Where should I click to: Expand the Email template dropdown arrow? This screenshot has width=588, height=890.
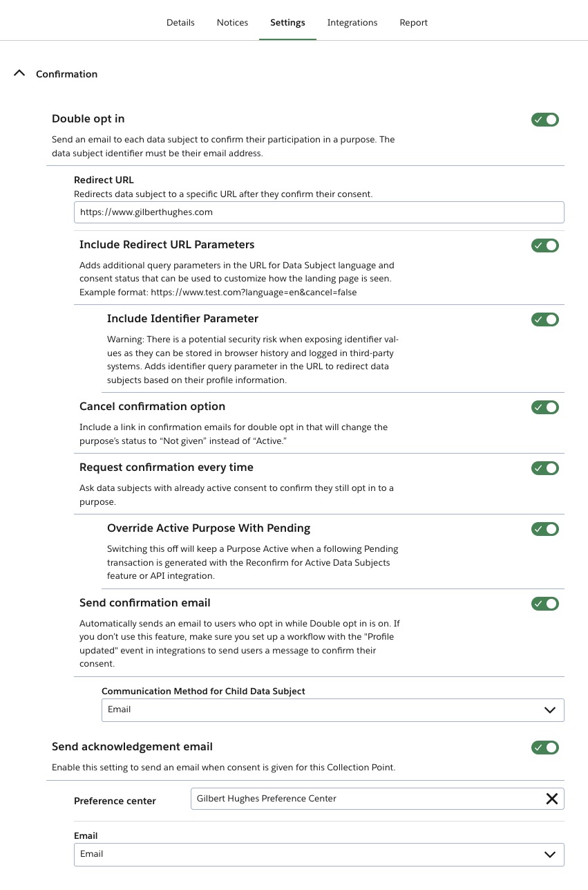click(550, 855)
